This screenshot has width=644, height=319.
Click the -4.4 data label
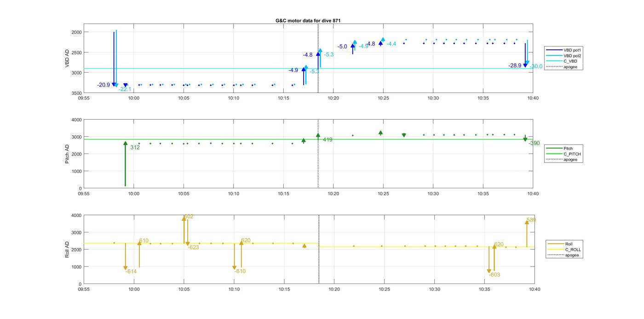[x=391, y=44]
